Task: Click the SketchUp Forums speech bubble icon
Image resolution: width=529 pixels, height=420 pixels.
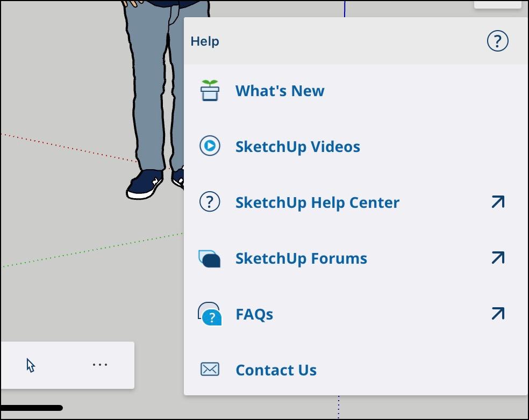Action: click(x=209, y=258)
